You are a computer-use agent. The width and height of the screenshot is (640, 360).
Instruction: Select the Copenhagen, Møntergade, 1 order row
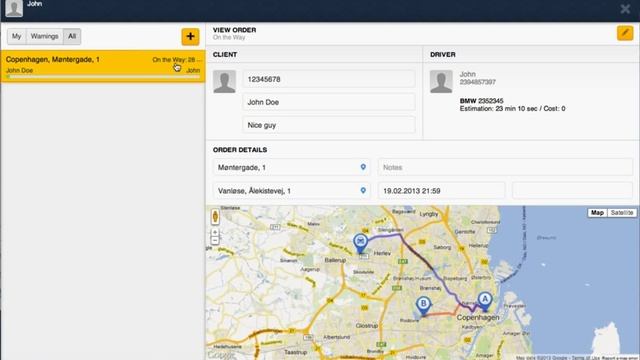pos(103,66)
